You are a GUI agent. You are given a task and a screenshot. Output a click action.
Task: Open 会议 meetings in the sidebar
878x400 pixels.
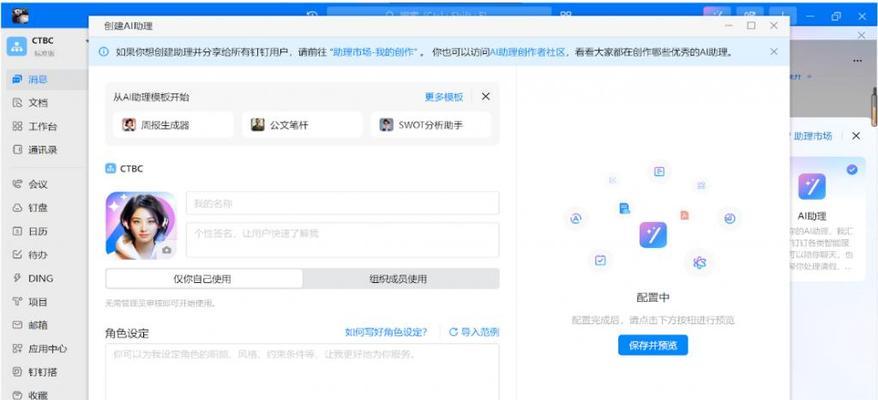(30, 184)
